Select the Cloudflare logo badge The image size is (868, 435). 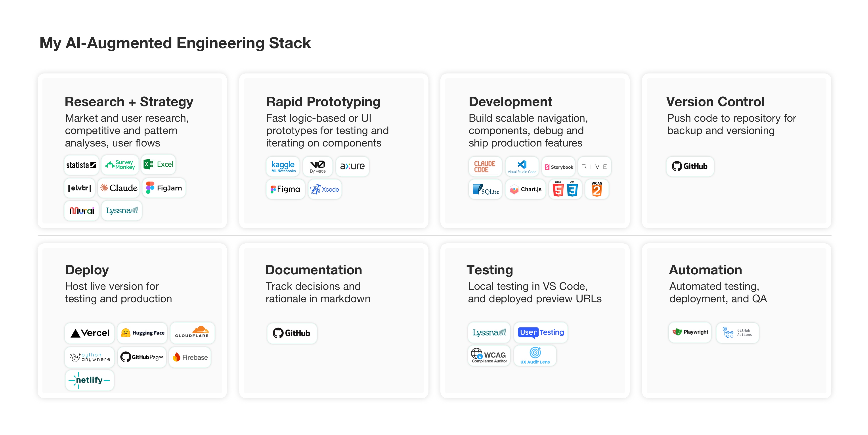[x=192, y=333]
